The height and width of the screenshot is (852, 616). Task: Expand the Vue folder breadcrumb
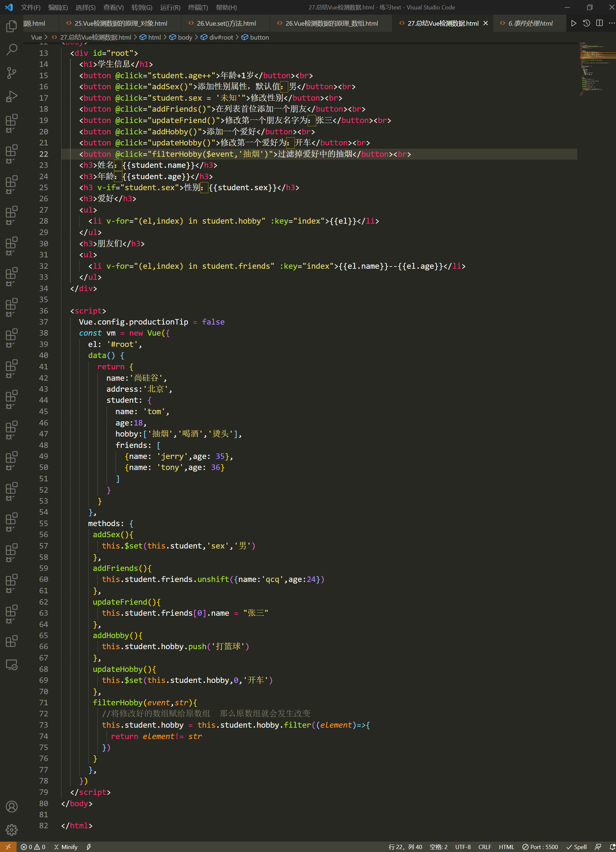coord(36,38)
